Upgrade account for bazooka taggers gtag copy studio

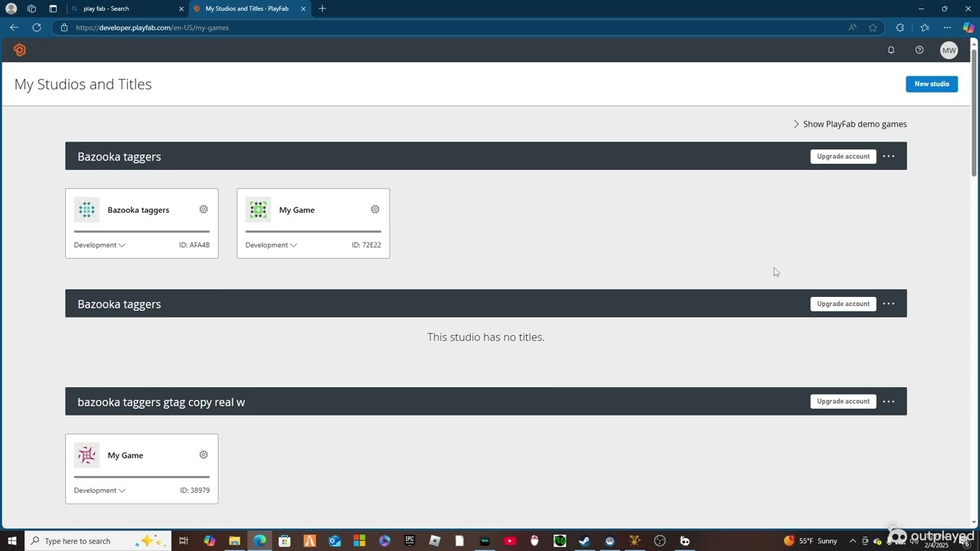843,401
